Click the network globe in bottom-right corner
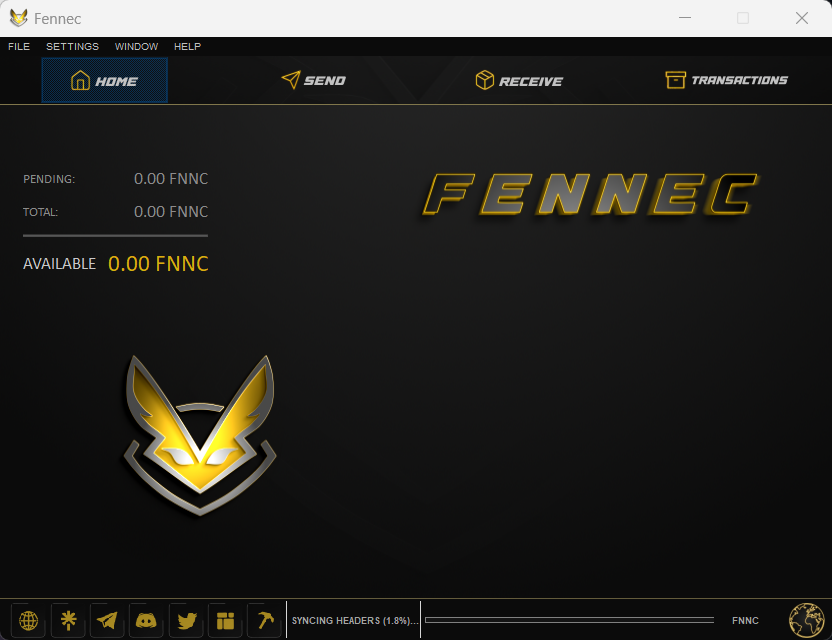The height and width of the screenshot is (640, 832). (806, 620)
